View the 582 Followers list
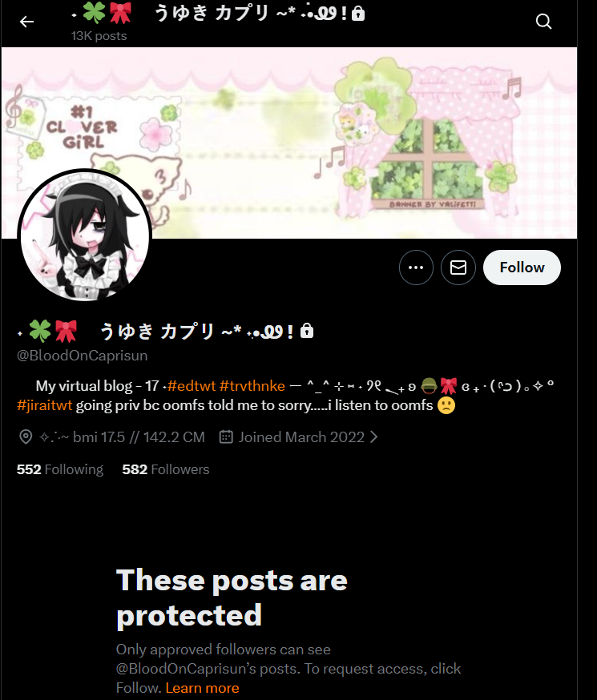 point(166,469)
